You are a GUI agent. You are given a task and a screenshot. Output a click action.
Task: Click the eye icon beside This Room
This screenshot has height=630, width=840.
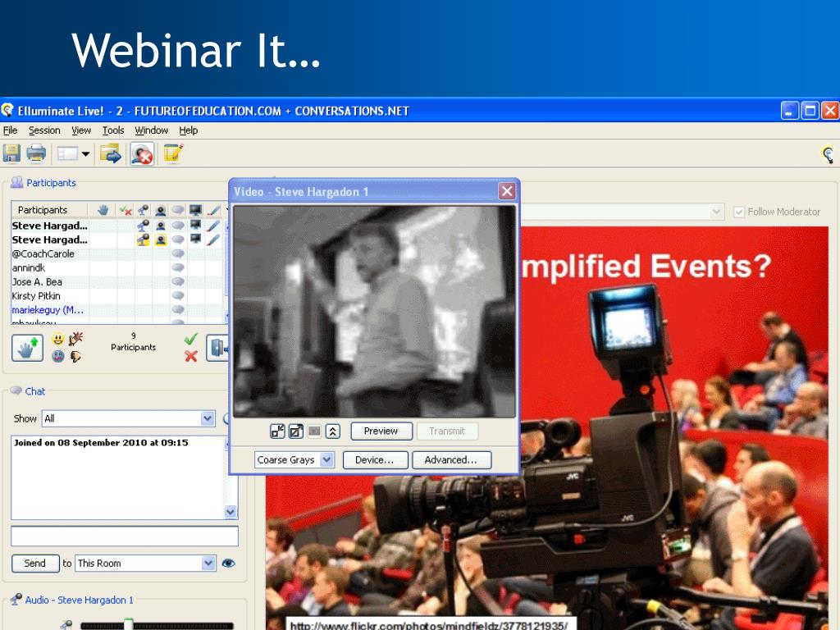228,563
